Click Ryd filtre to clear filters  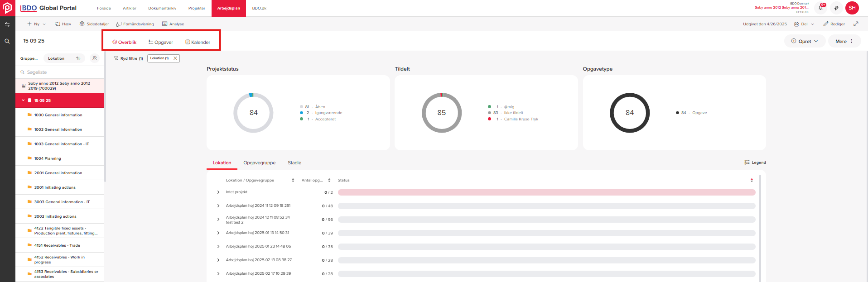(129, 58)
